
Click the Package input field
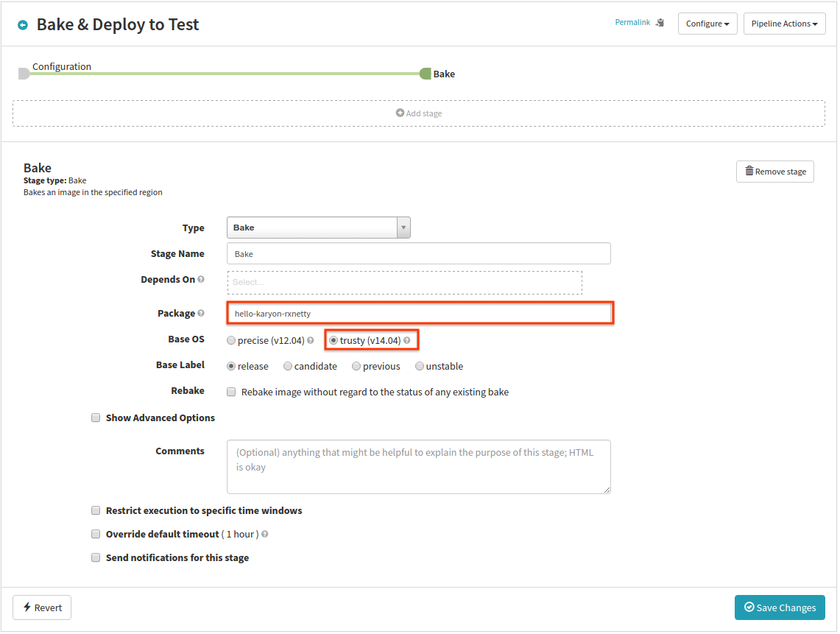420,314
